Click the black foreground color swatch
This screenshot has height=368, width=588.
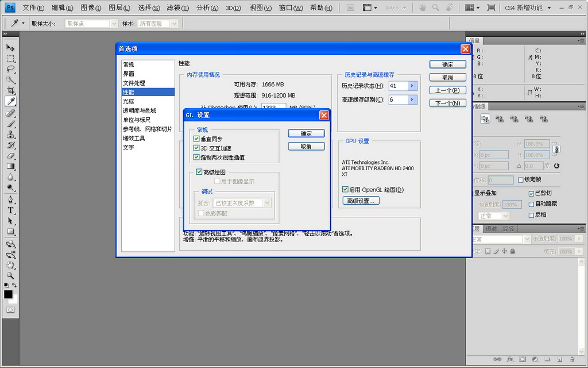[x=8, y=294]
